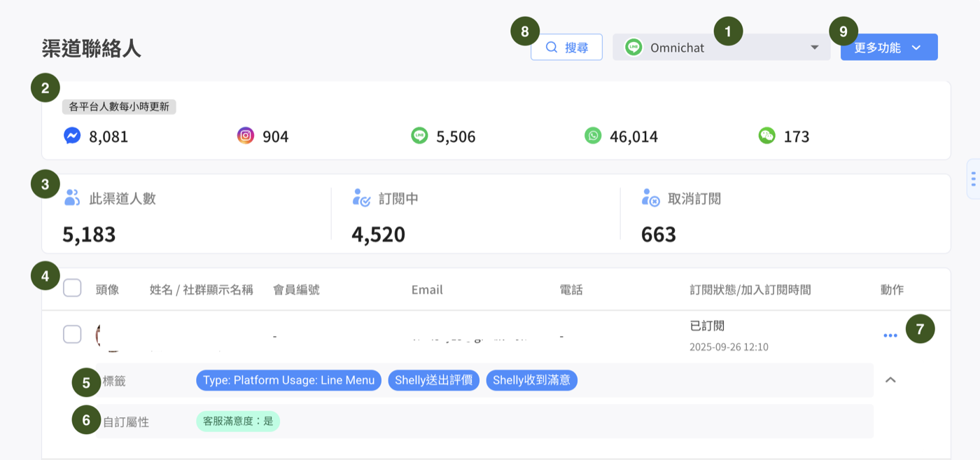Click the 訂閱狀態/加入訂閱時間 column header
Screen dimensions: 980x460
click(750, 290)
